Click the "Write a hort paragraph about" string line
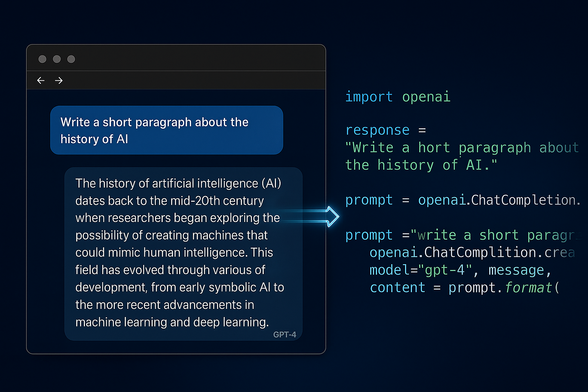Screen dimensions: 588x392 click(462, 148)
